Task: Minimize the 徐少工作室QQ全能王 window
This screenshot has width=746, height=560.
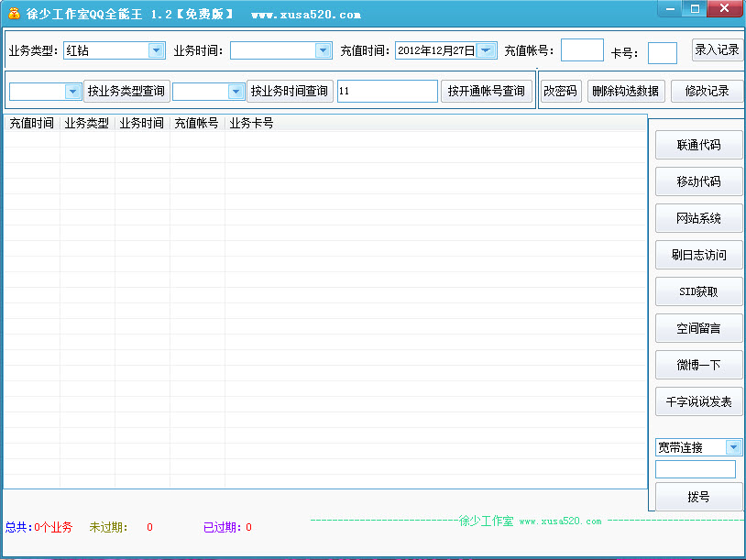Action: click(670, 8)
